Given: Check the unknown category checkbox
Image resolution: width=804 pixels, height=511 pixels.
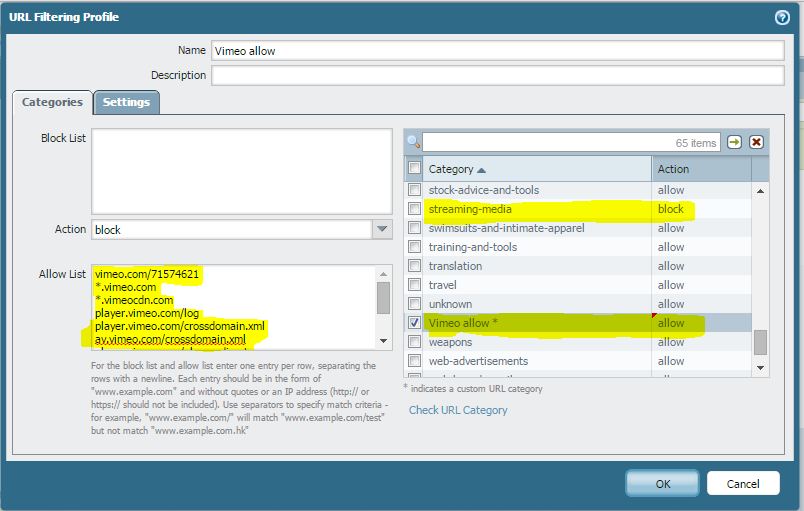Looking at the screenshot, I should pyautogui.click(x=414, y=303).
